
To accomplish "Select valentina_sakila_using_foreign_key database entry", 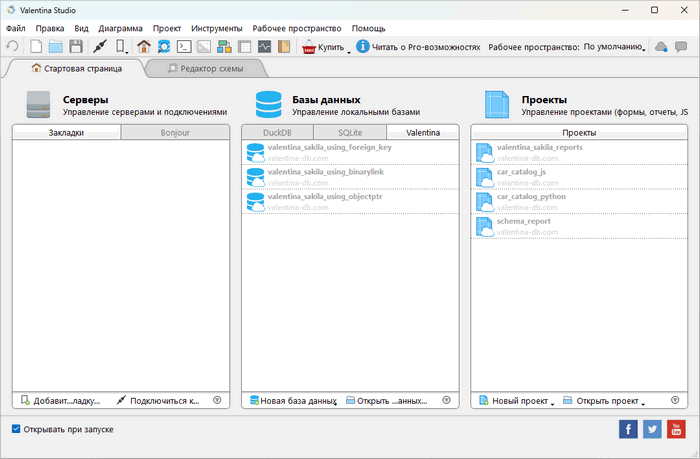I will tap(329, 148).
